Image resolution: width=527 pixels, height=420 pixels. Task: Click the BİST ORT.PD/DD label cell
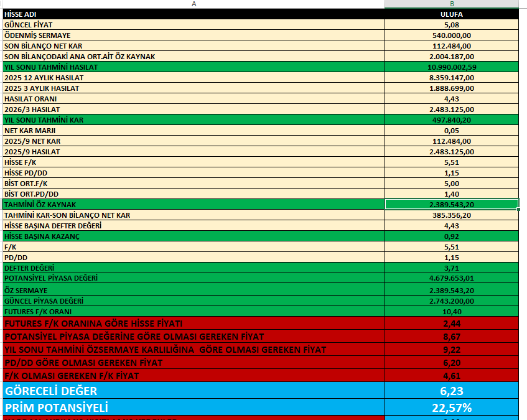(194, 194)
